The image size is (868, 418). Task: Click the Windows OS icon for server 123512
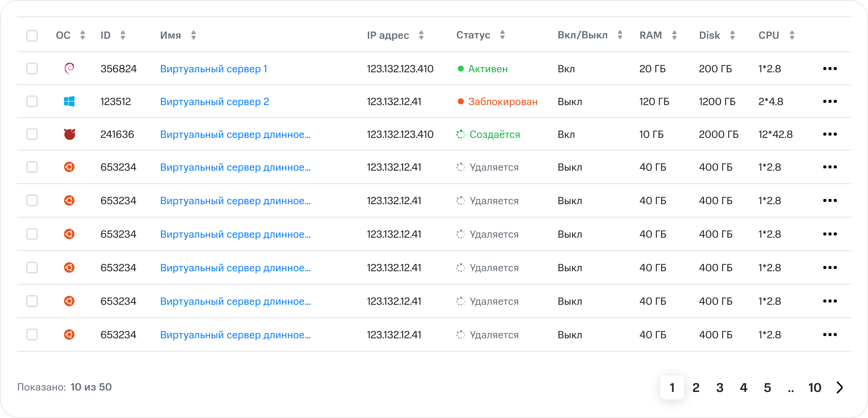pos(69,101)
